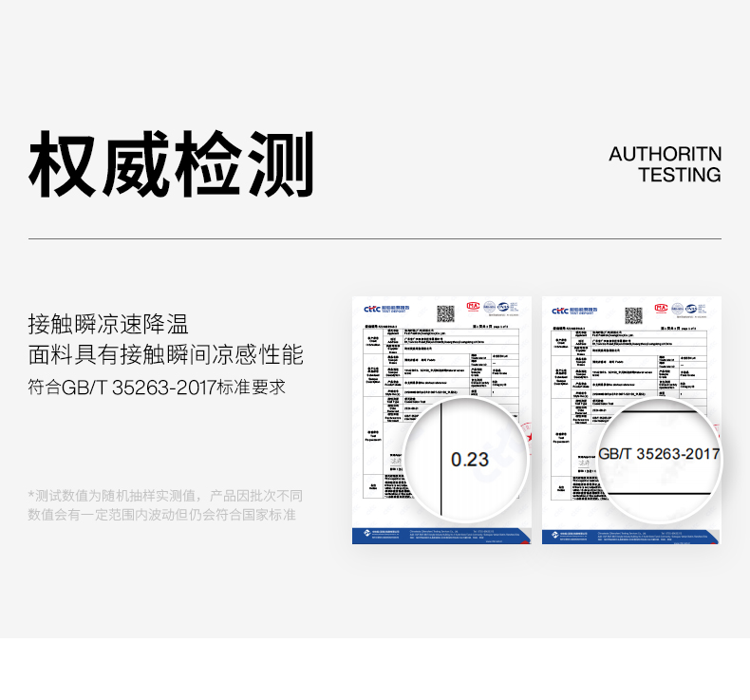Select the red CMA mark on left report
Screen dimensions: 750x700
coord(473,307)
